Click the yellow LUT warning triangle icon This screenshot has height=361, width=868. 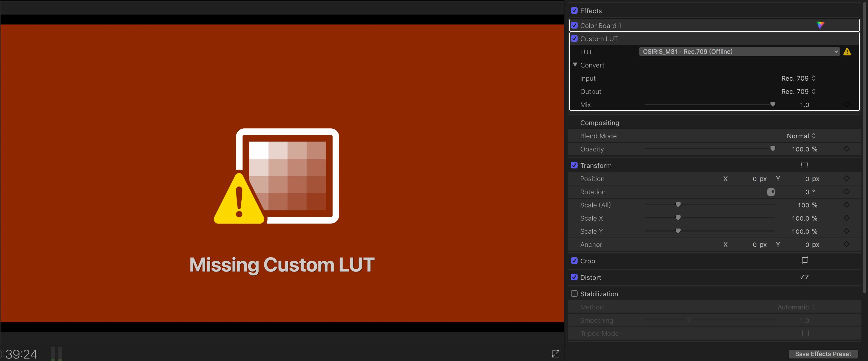pos(847,52)
